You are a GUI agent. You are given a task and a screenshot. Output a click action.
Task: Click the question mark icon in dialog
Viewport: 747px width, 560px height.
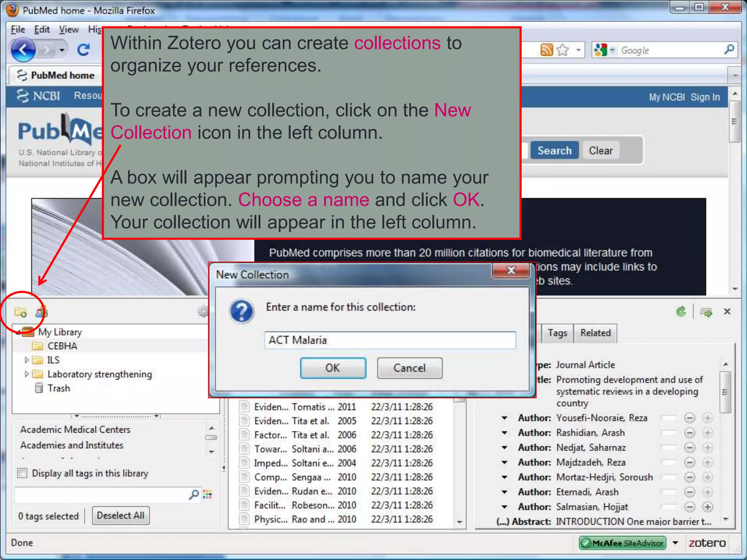click(241, 312)
